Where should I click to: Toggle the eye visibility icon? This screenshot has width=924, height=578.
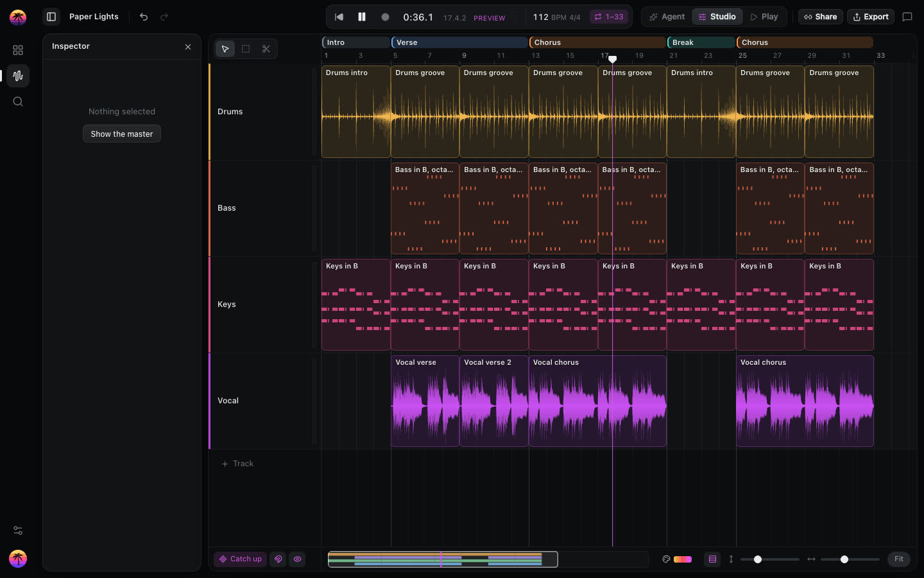pos(298,559)
